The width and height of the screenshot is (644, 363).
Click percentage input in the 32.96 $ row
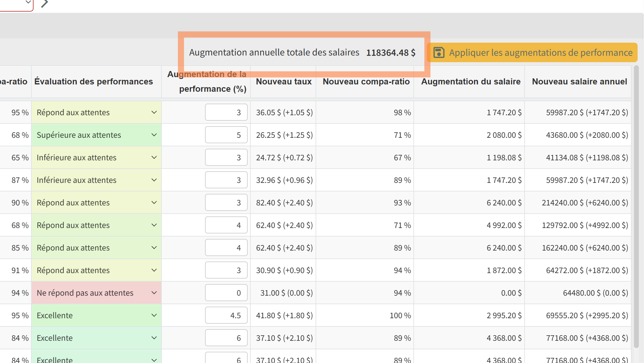pos(226,180)
